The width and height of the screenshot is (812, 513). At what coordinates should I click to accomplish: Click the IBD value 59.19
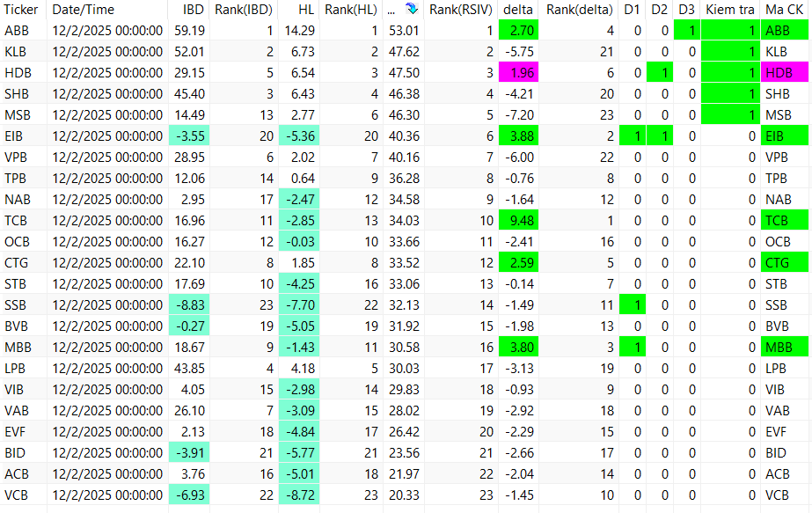coord(189,31)
